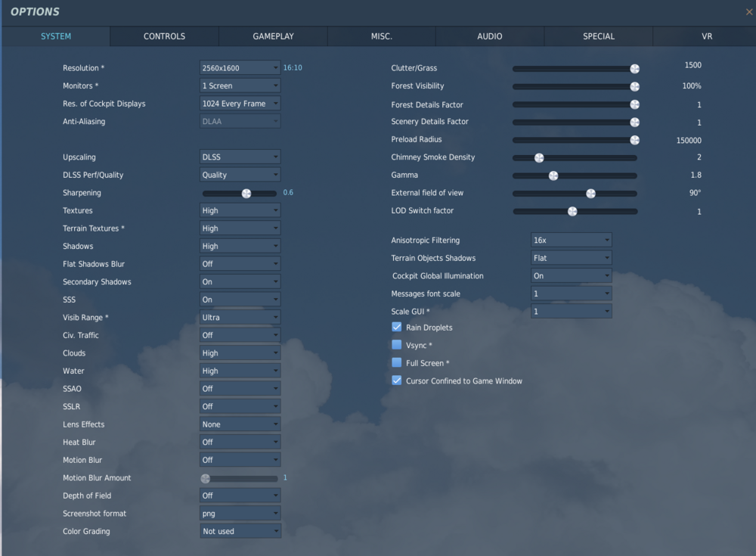Viewport: 756px width, 556px height.
Task: Switch to the CONTROLS tab
Action: tap(164, 36)
